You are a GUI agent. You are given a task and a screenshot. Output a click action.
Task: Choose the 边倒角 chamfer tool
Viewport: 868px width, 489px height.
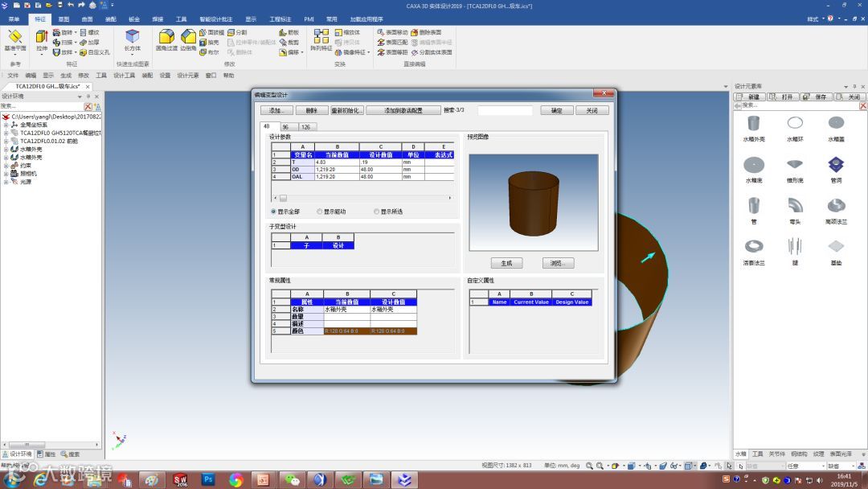click(188, 37)
